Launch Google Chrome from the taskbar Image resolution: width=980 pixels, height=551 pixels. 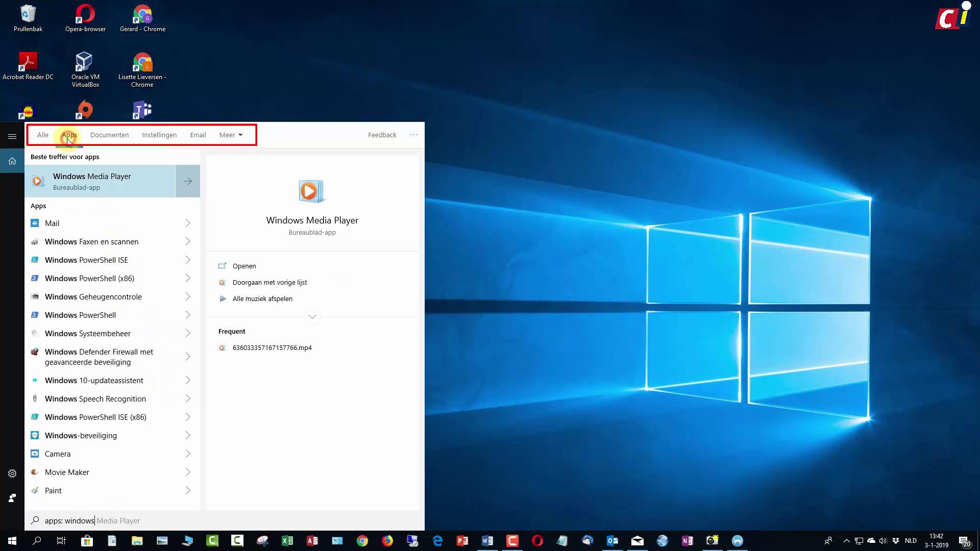tap(362, 541)
